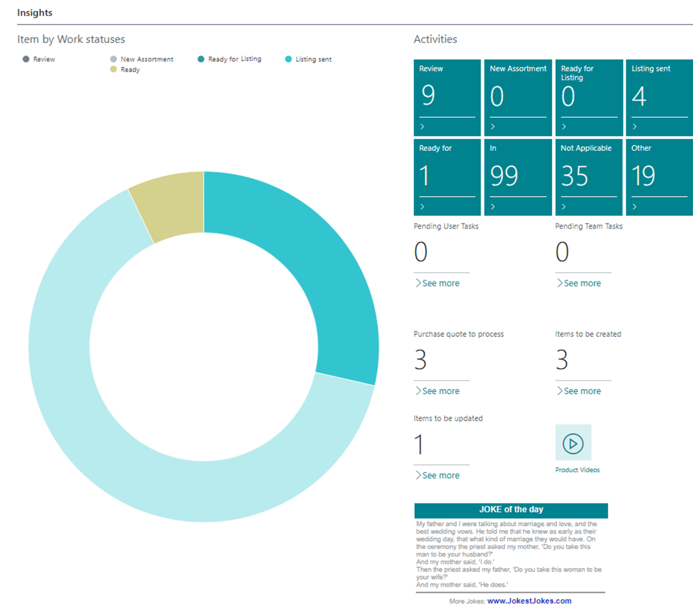
Task: Click chevron on the New Assortment tile
Action: pyautogui.click(x=493, y=127)
